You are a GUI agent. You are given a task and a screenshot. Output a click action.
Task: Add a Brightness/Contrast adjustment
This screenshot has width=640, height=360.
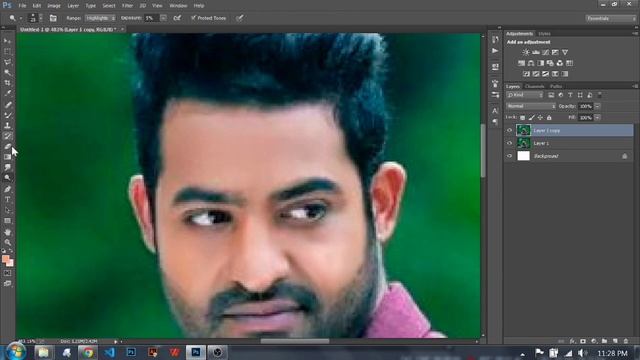(526, 52)
